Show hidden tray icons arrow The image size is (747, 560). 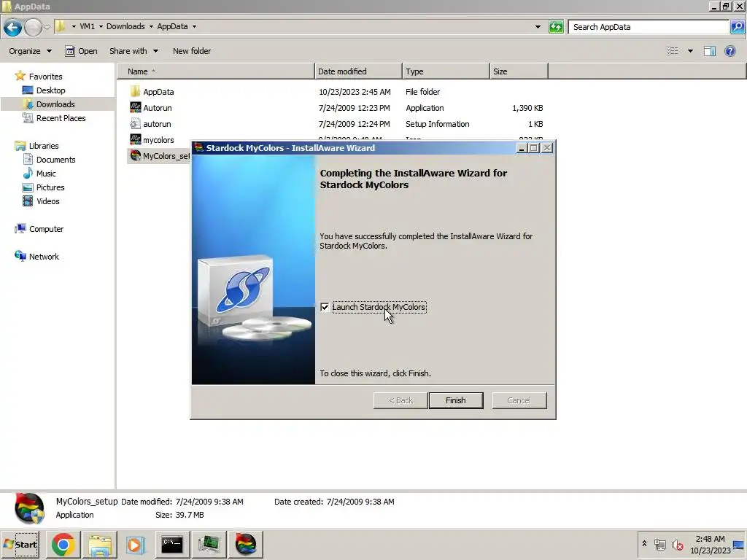click(645, 544)
